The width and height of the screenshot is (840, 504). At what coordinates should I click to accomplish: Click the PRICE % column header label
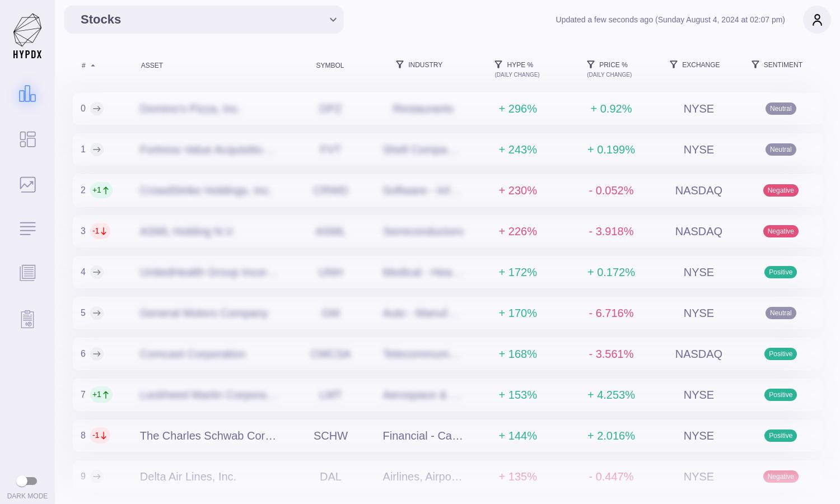point(613,65)
